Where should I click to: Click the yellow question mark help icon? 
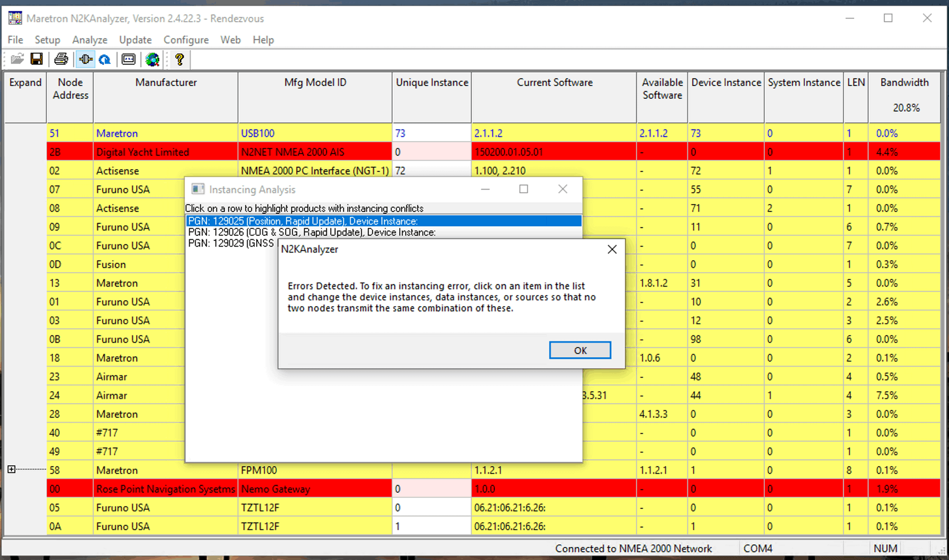[x=179, y=59]
